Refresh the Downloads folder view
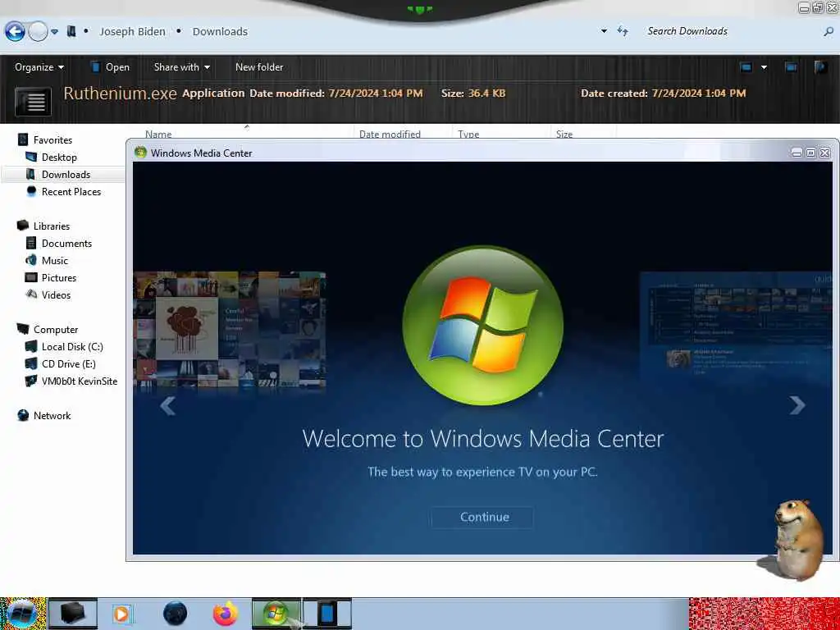Viewport: 840px width, 630px height. pyautogui.click(x=623, y=31)
